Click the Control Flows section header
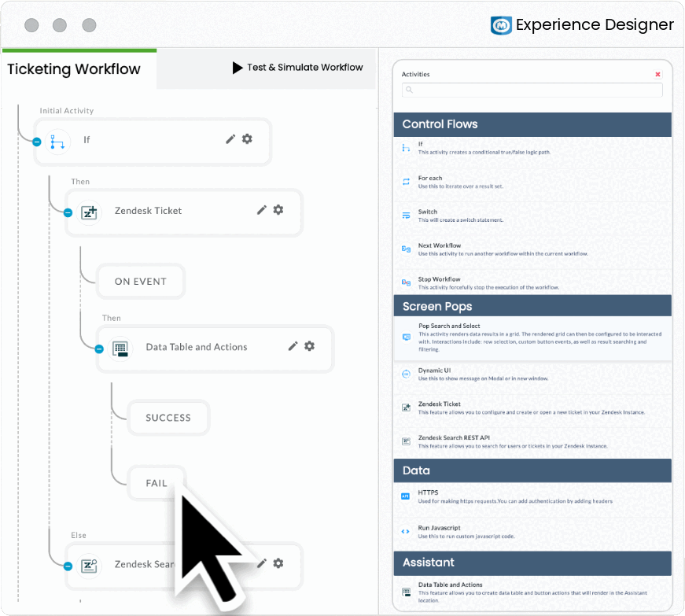 [532, 124]
